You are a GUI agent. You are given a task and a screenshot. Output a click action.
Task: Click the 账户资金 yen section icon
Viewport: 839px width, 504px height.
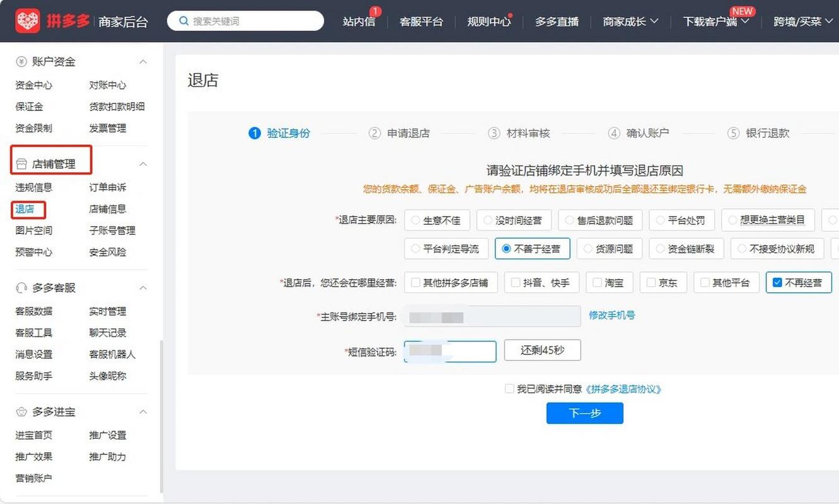21,62
